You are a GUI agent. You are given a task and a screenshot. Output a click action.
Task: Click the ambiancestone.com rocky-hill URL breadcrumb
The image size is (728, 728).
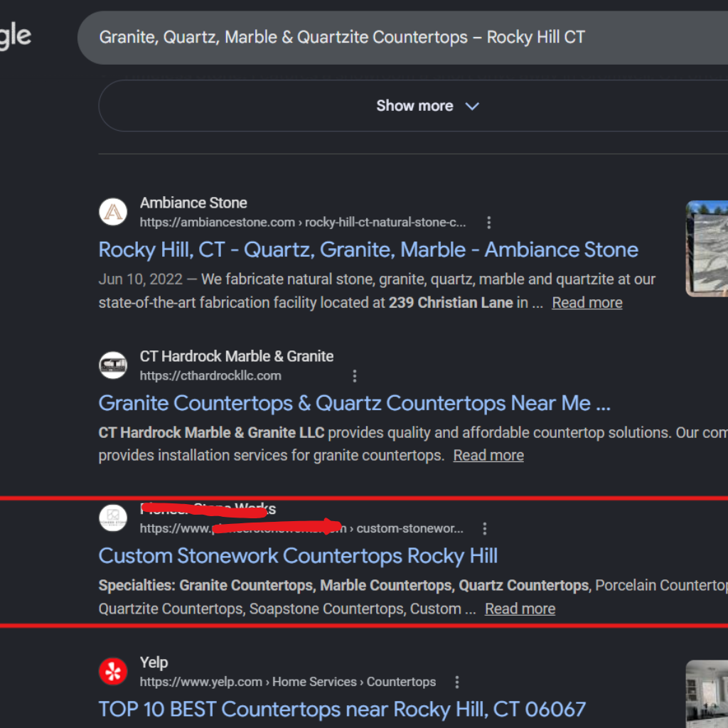[x=303, y=223]
